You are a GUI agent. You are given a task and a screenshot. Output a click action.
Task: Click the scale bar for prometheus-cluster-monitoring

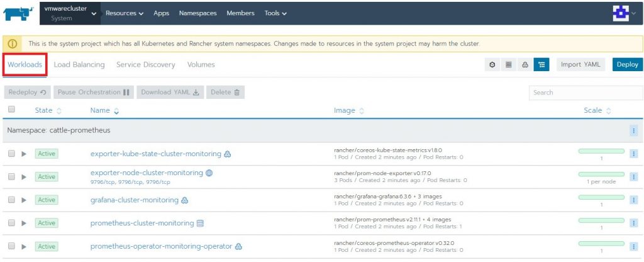click(601, 220)
